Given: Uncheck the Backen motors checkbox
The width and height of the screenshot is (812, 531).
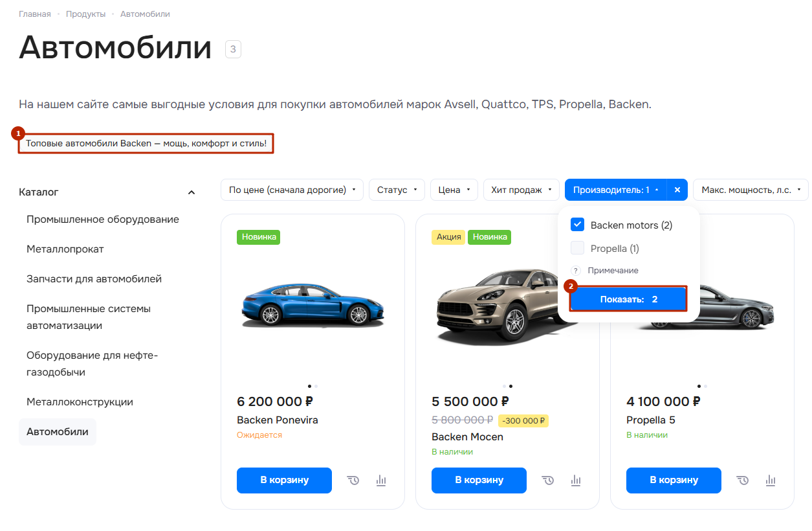Looking at the screenshot, I should [x=578, y=225].
